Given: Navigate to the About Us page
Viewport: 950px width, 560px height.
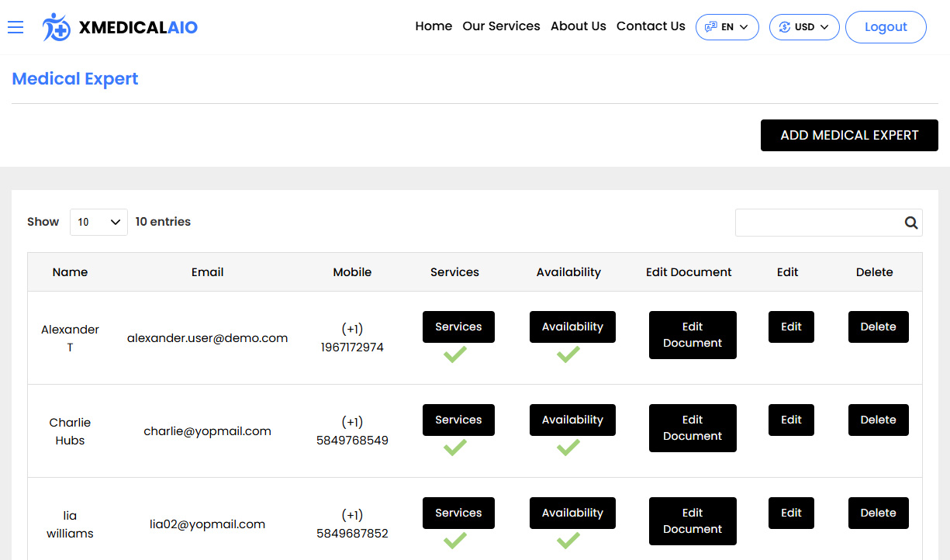Looking at the screenshot, I should [x=578, y=26].
